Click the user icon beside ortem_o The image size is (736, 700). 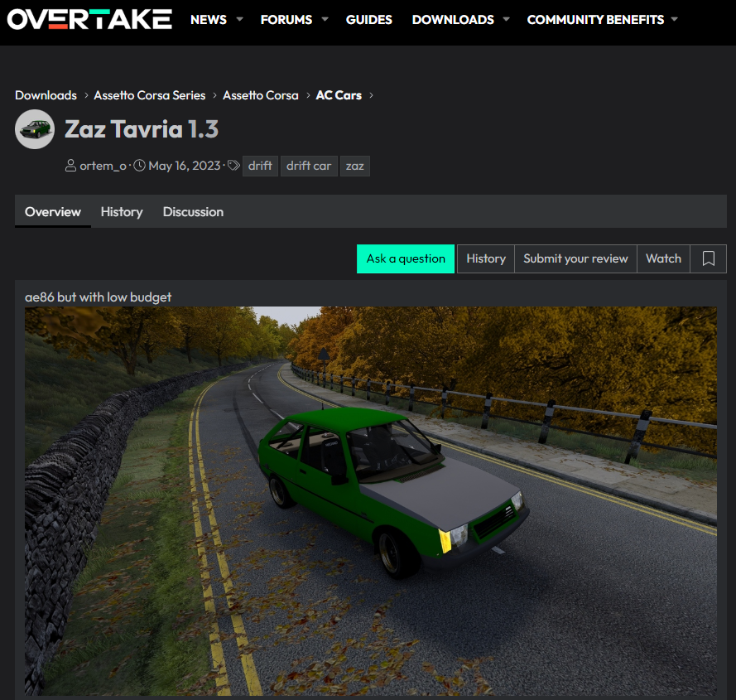coord(70,166)
